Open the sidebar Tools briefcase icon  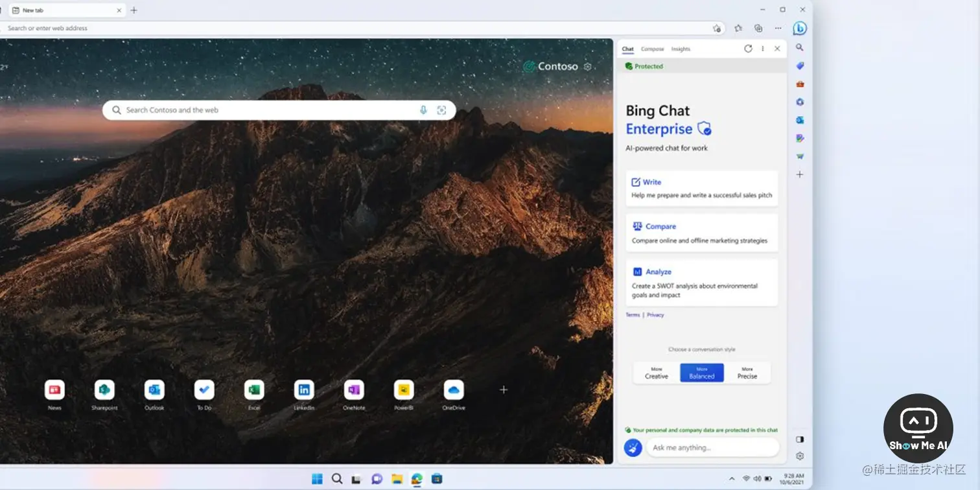click(x=800, y=84)
